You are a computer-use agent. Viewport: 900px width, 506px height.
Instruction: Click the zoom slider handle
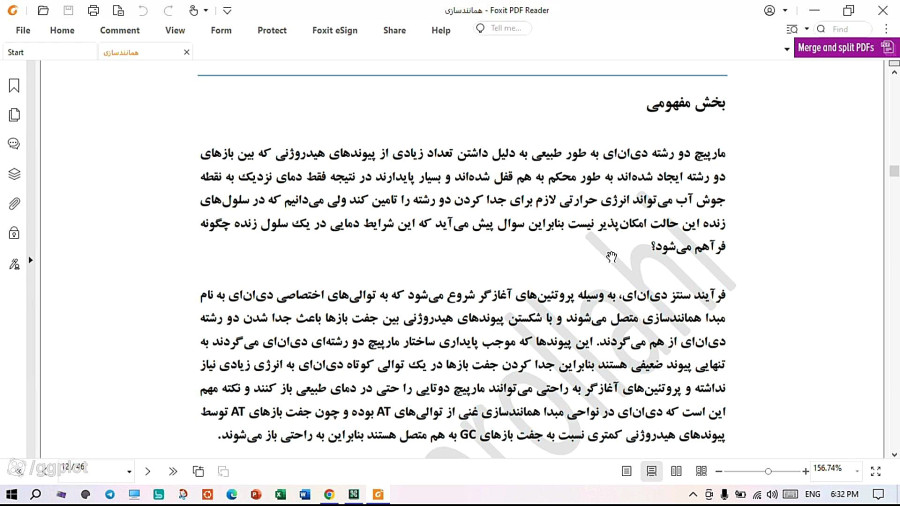coord(768,472)
